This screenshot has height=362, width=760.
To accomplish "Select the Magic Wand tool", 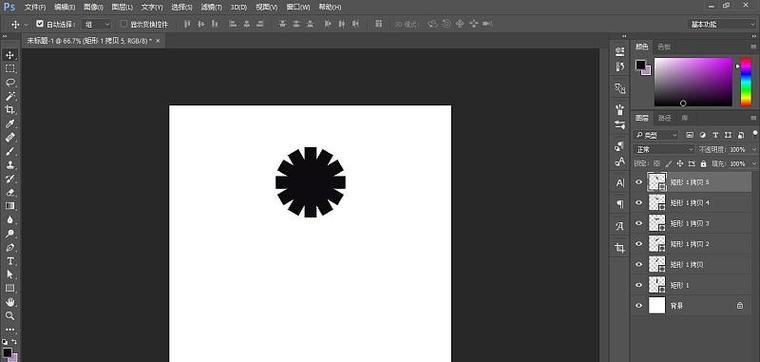I will coord(10,96).
